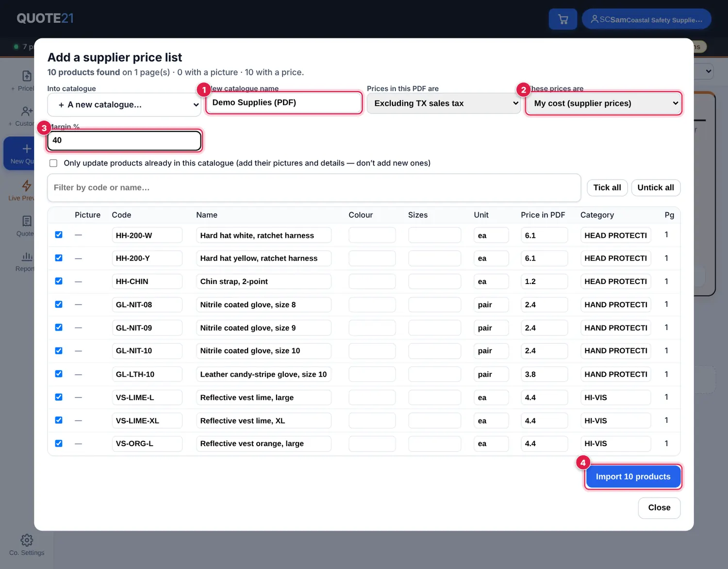Open the Customers person icon in sidebar
The width and height of the screenshot is (728, 569).
[27, 112]
